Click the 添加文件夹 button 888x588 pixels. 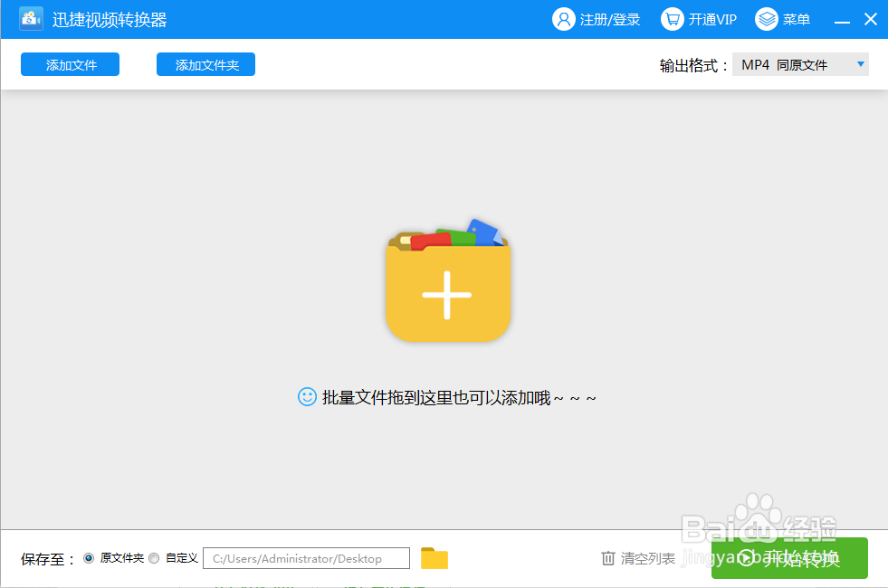click(x=205, y=63)
